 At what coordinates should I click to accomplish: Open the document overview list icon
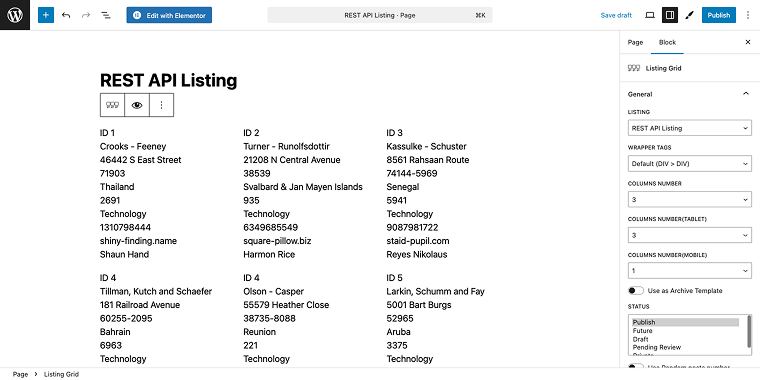click(106, 15)
